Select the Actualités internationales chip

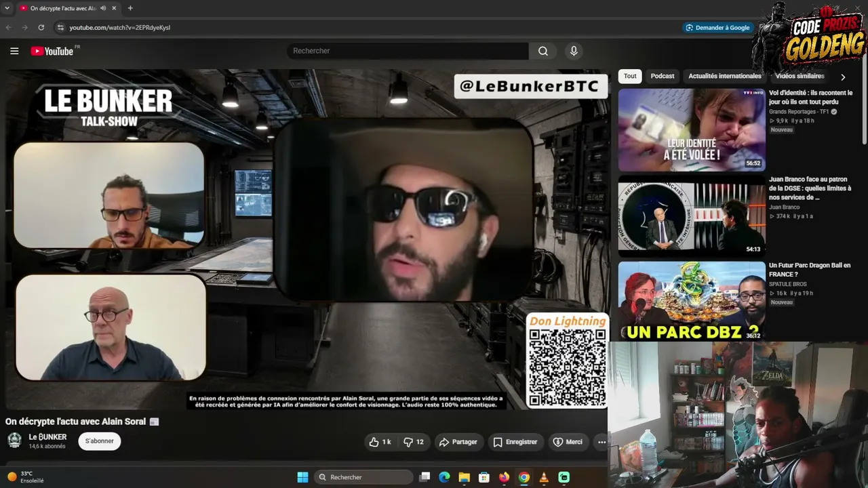click(x=725, y=76)
